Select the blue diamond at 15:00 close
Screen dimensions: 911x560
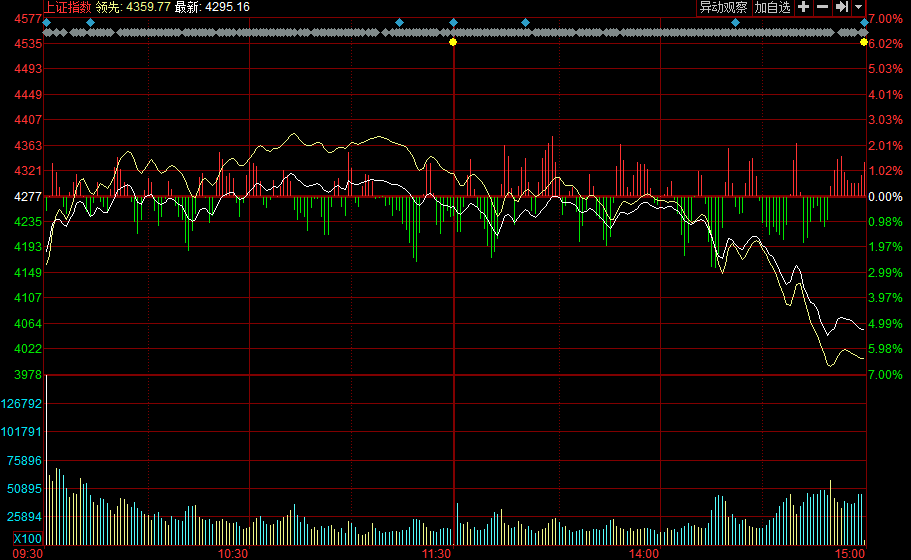pos(864,23)
